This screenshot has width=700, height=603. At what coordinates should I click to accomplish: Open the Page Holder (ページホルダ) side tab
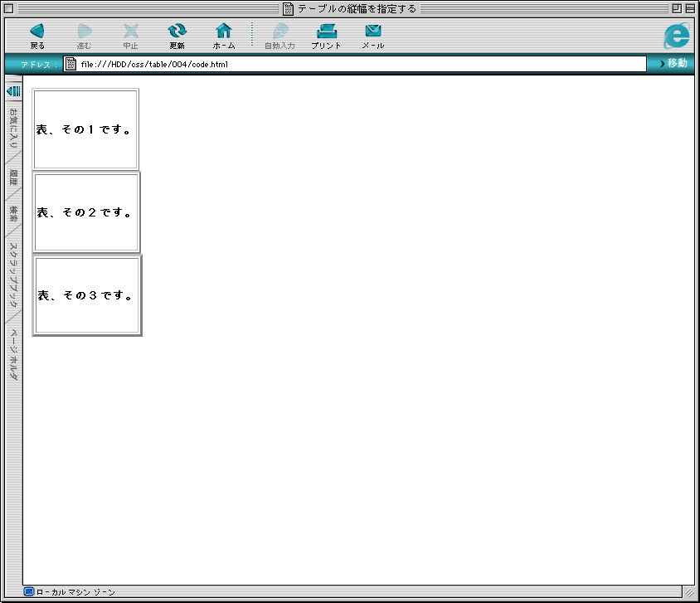pos(13,354)
